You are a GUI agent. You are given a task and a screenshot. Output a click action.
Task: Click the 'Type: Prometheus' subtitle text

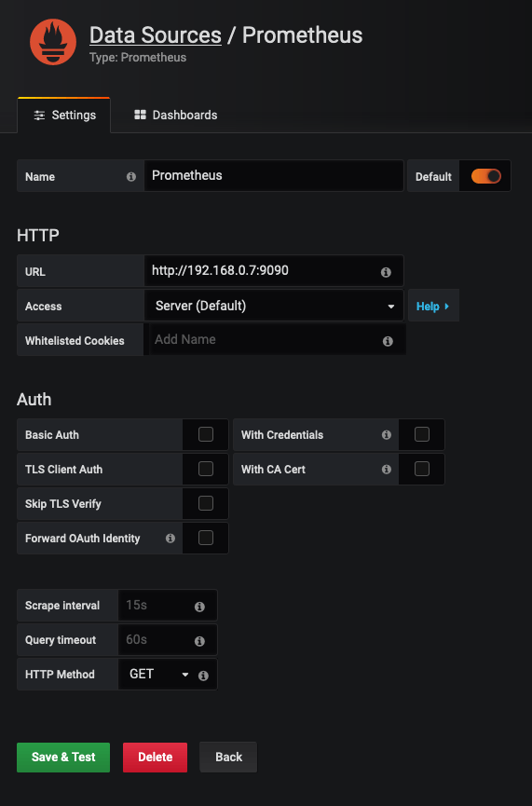pyautogui.click(x=138, y=58)
